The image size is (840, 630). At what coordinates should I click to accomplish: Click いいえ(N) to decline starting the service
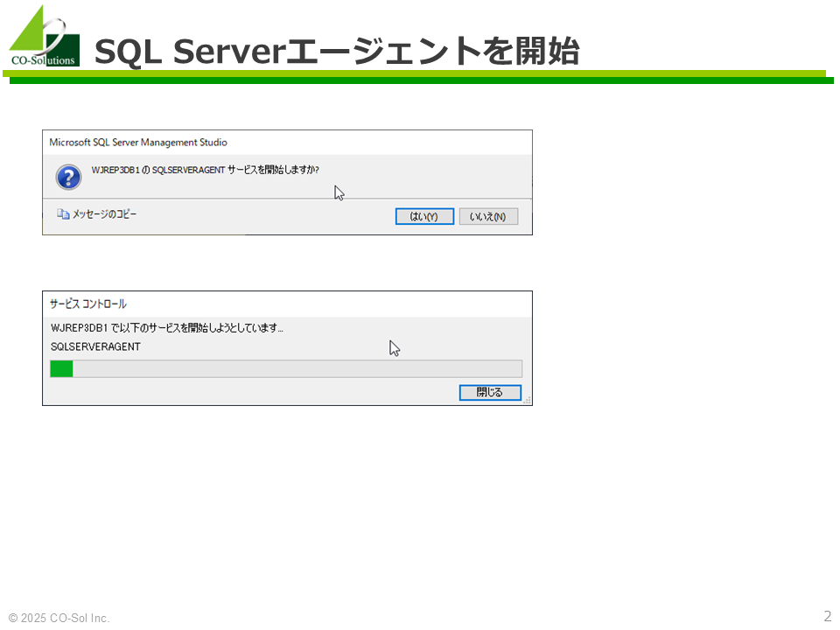tap(488, 216)
